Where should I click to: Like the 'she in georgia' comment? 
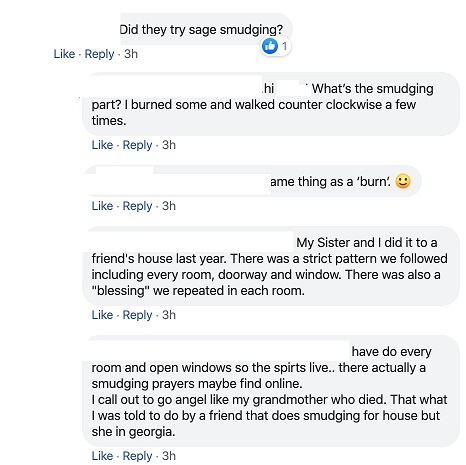[102, 456]
